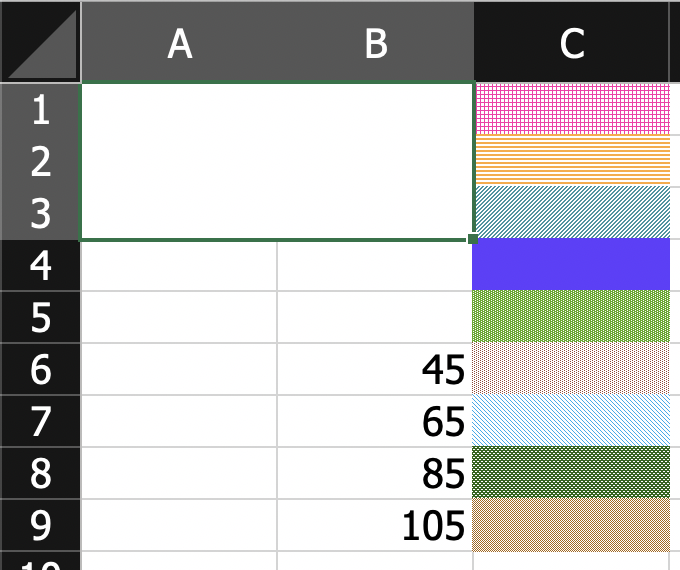Select the cell containing 45
The image size is (680, 570).
click(375, 369)
